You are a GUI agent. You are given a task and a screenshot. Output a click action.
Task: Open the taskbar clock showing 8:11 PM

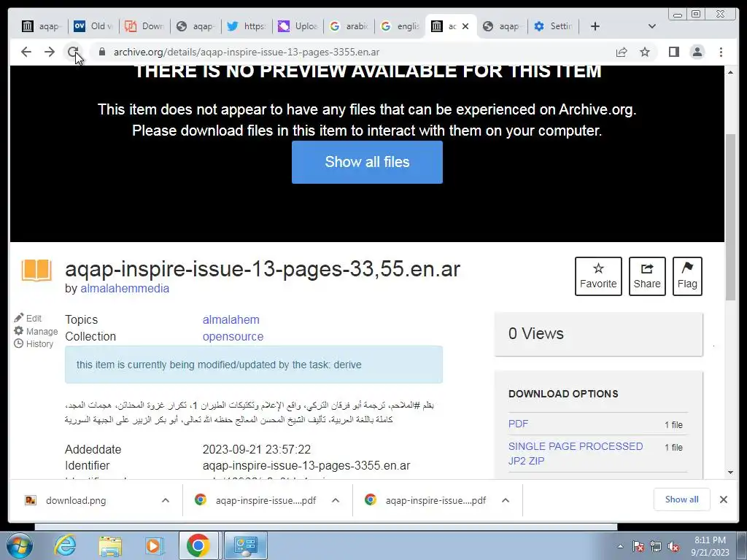click(x=711, y=546)
